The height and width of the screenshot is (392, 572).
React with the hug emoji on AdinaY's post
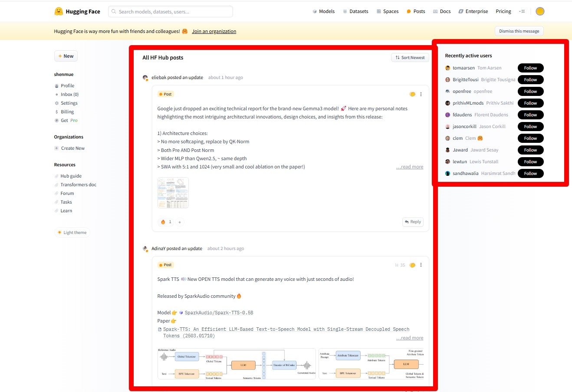[x=412, y=265]
